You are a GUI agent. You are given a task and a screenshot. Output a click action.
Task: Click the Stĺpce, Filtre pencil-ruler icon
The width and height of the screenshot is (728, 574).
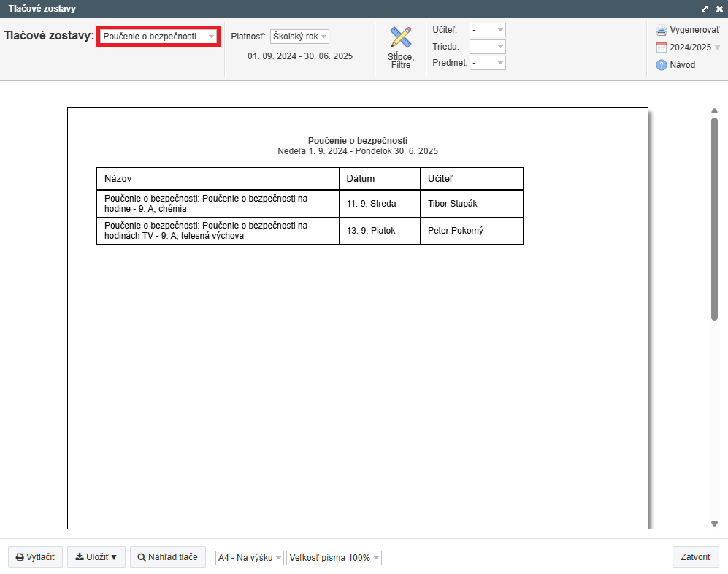tap(400, 38)
